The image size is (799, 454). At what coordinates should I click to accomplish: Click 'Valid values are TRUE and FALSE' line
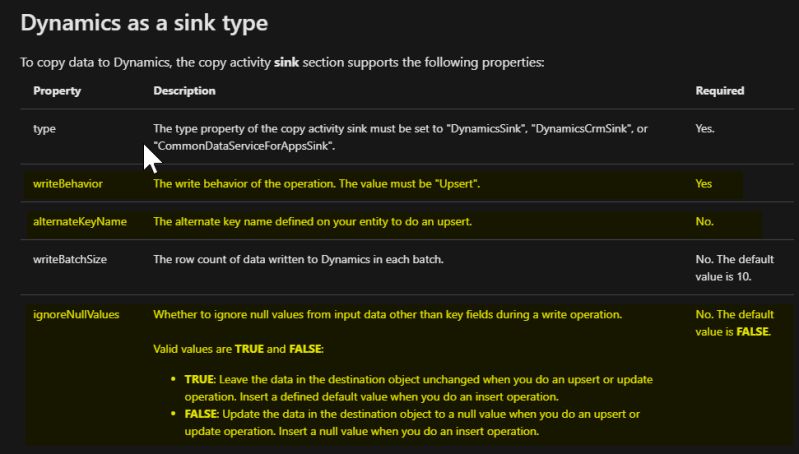coord(238,347)
